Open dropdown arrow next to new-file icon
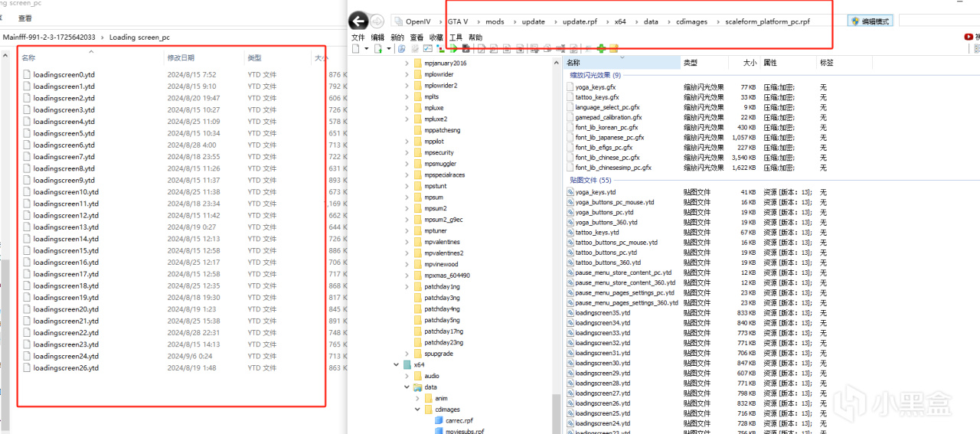Screen dimensions: 980x434 pyautogui.click(x=367, y=48)
